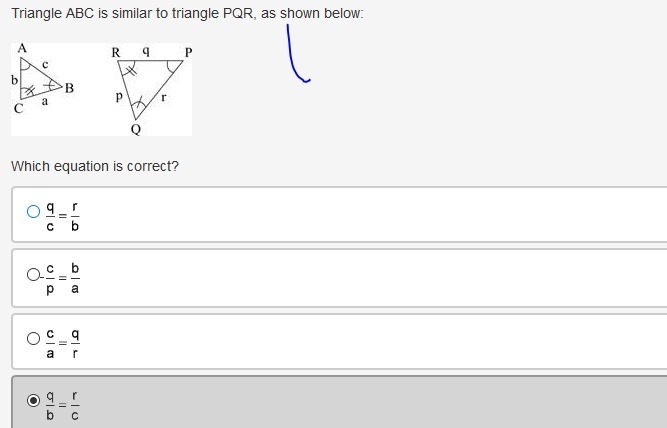Click the 'Which equation is correct?' text
This screenshot has width=667, height=428.
pyautogui.click(x=95, y=166)
